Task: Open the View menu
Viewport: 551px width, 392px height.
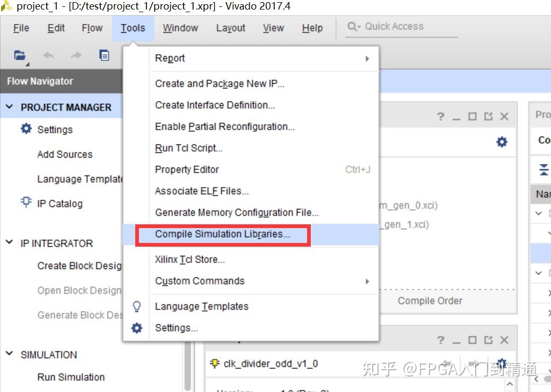Action: point(274,28)
